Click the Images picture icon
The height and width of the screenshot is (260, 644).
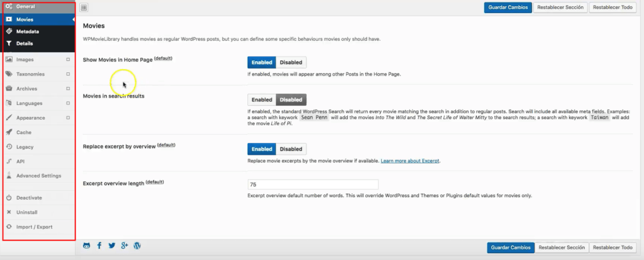click(9, 59)
